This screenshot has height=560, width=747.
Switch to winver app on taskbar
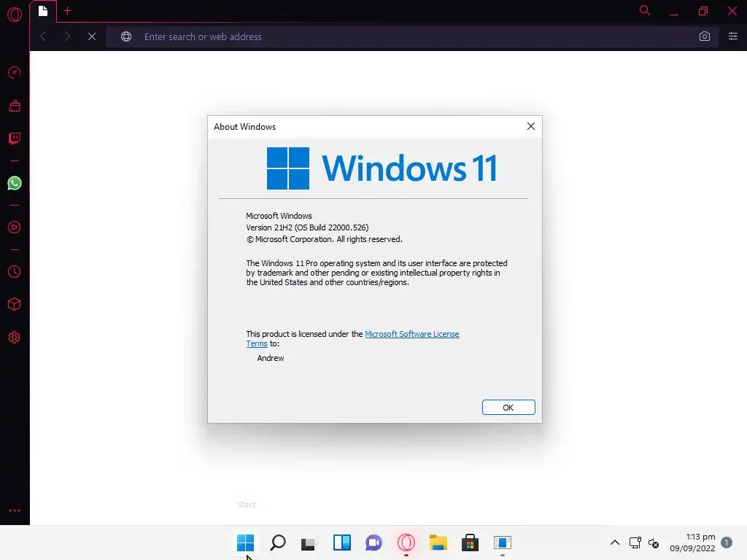pyautogui.click(x=503, y=542)
